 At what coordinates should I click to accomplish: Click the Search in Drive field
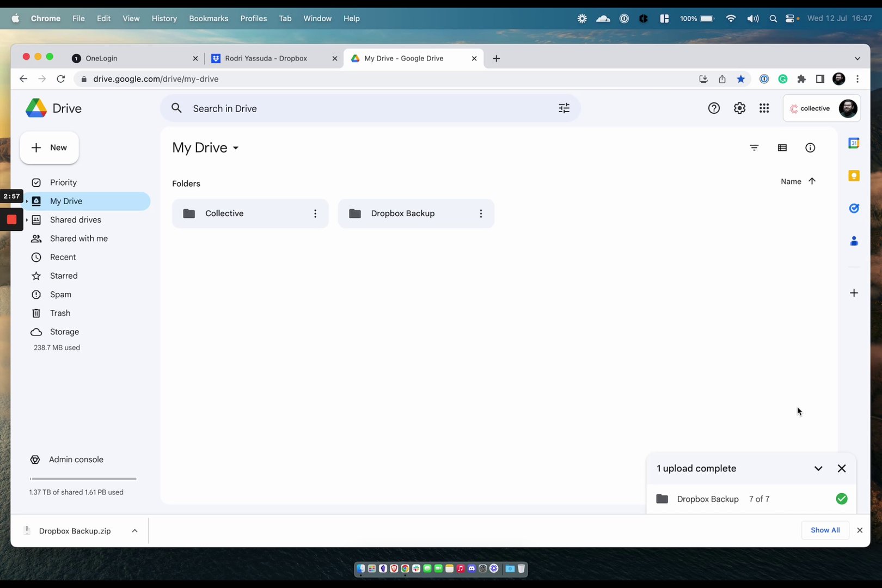(x=370, y=108)
